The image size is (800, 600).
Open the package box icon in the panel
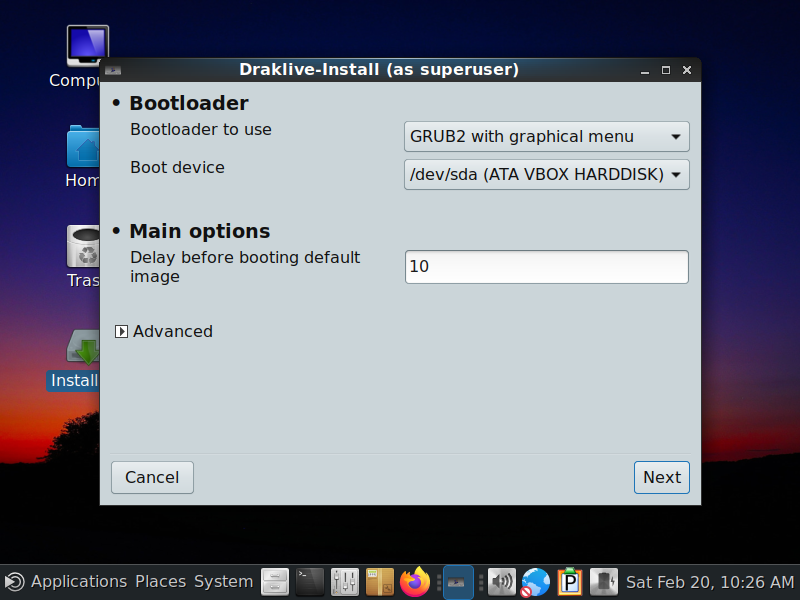[x=380, y=582]
